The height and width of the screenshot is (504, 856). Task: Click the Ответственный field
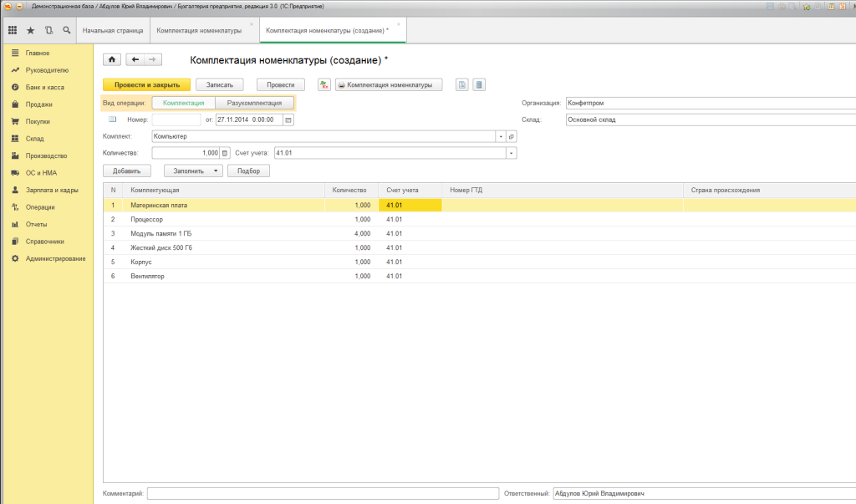(704, 494)
